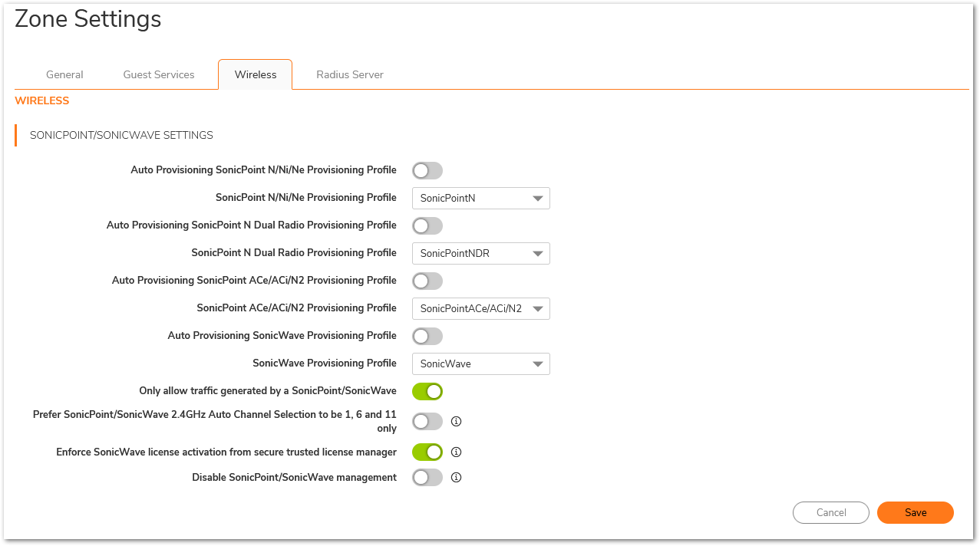Viewport: 980px width, 546px height.
Task: Toggle Prefer 2.4GHz Auto Channel 1, 6, 11
Action: pyautogui.click(x=427, y=421)
